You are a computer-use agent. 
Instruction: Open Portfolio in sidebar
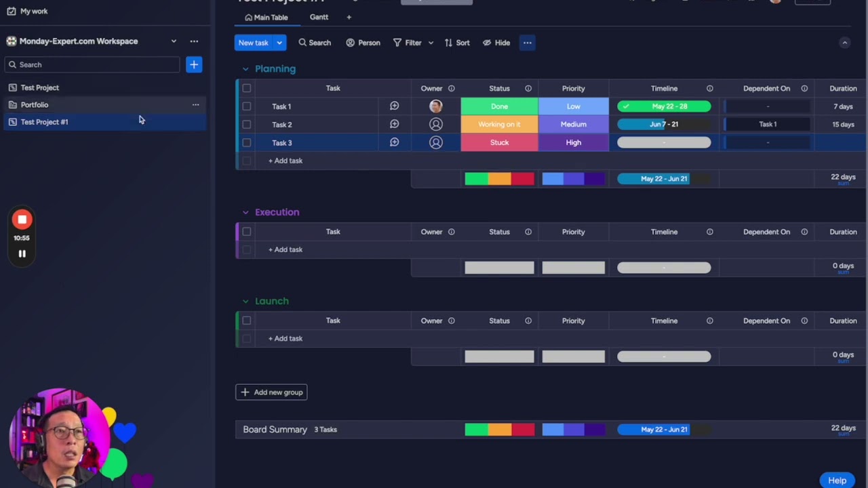pyautogui.click(x=34, y=104)
